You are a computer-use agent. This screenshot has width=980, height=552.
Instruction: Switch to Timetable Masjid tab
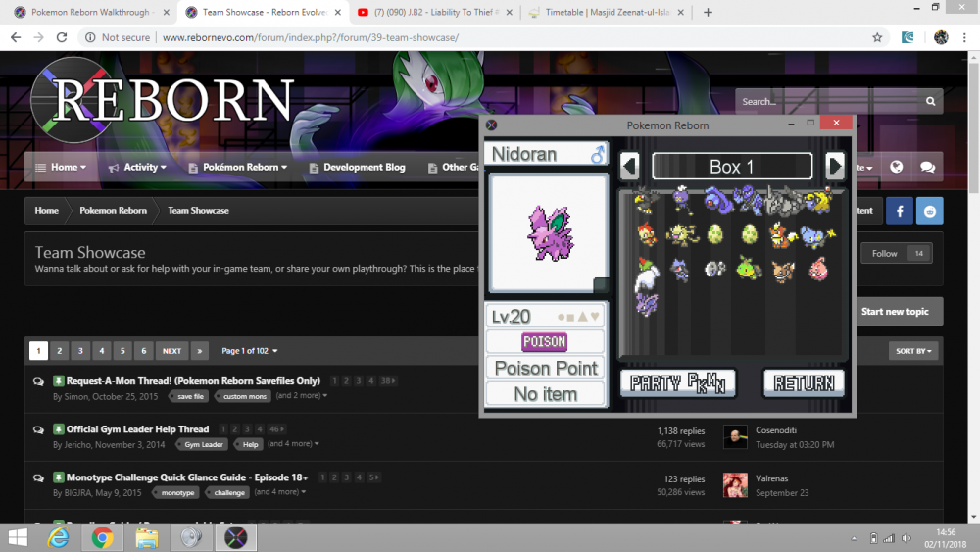click(607, 12)
